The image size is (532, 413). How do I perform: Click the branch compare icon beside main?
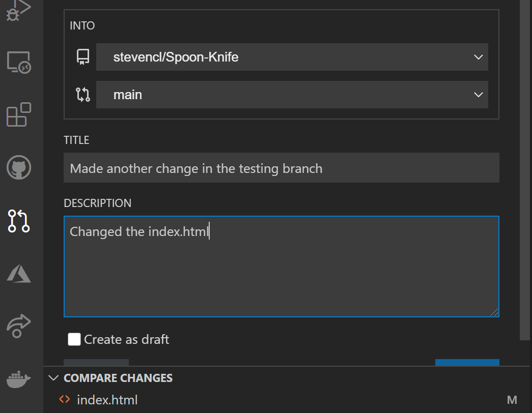83,95
